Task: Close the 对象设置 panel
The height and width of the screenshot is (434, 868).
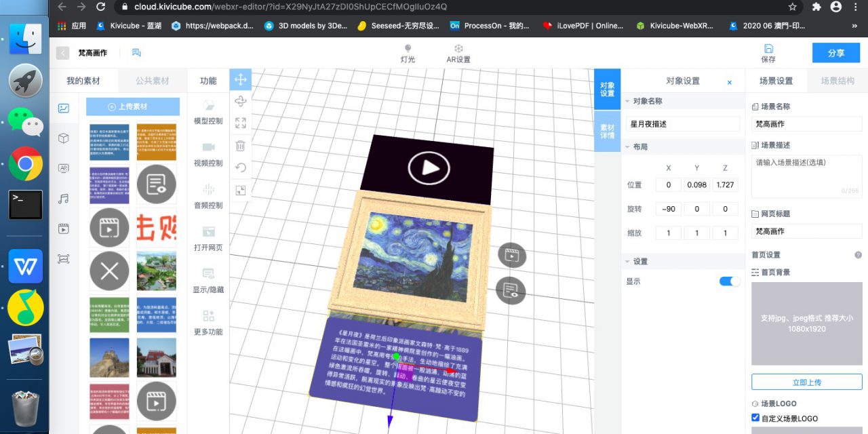Action: coord(730,82)
